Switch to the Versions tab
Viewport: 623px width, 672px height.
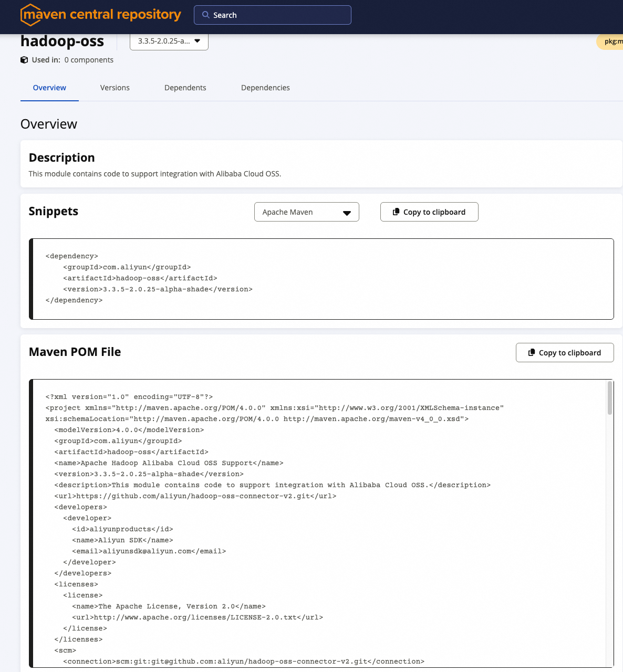tap(115, 88)
